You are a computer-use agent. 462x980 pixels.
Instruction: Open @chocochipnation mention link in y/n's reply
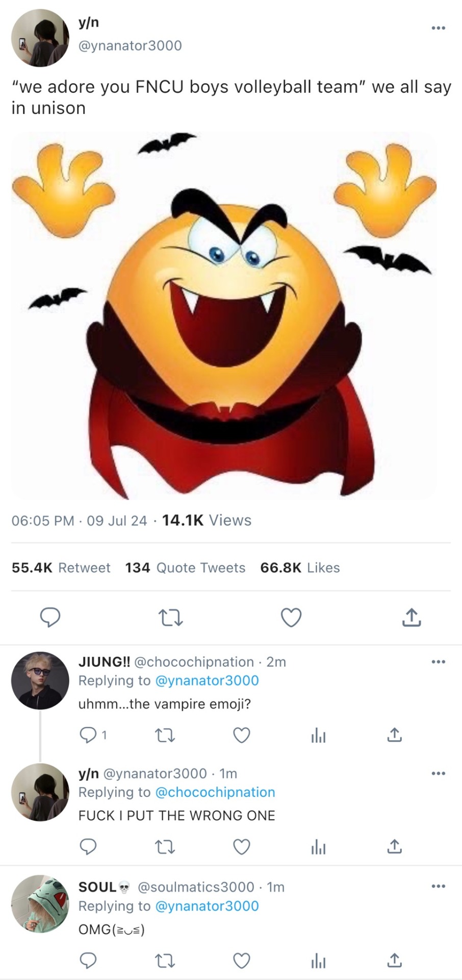click(x=215, y=792)
